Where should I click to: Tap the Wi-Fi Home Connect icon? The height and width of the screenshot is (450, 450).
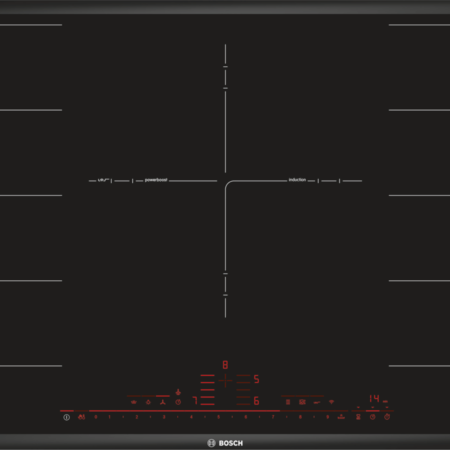point(331,402)
